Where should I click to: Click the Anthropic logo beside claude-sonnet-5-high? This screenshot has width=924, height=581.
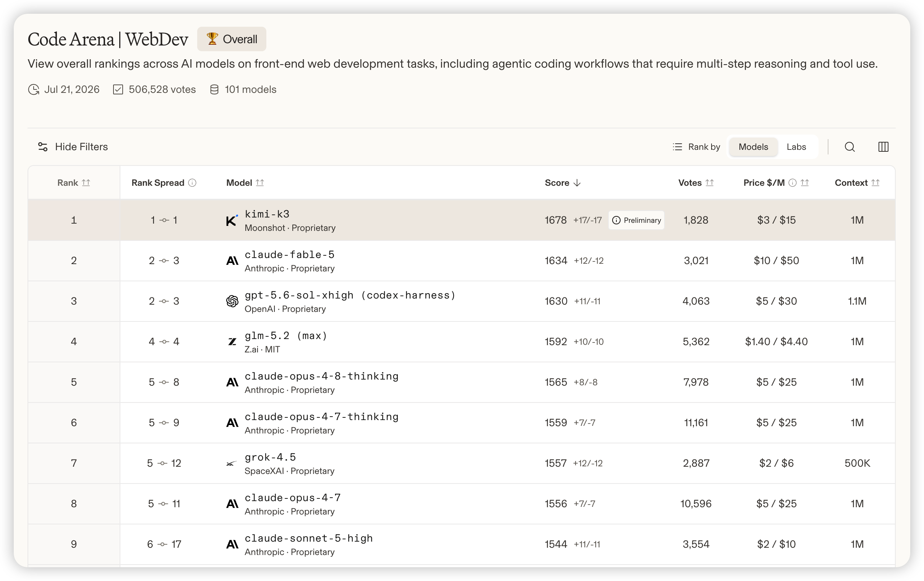click(x=232, y=544)
